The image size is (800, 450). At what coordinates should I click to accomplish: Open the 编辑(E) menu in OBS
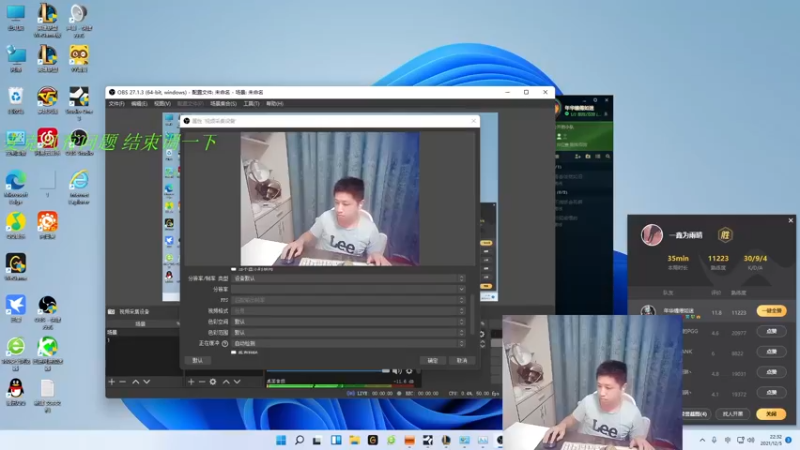[139, 104]
